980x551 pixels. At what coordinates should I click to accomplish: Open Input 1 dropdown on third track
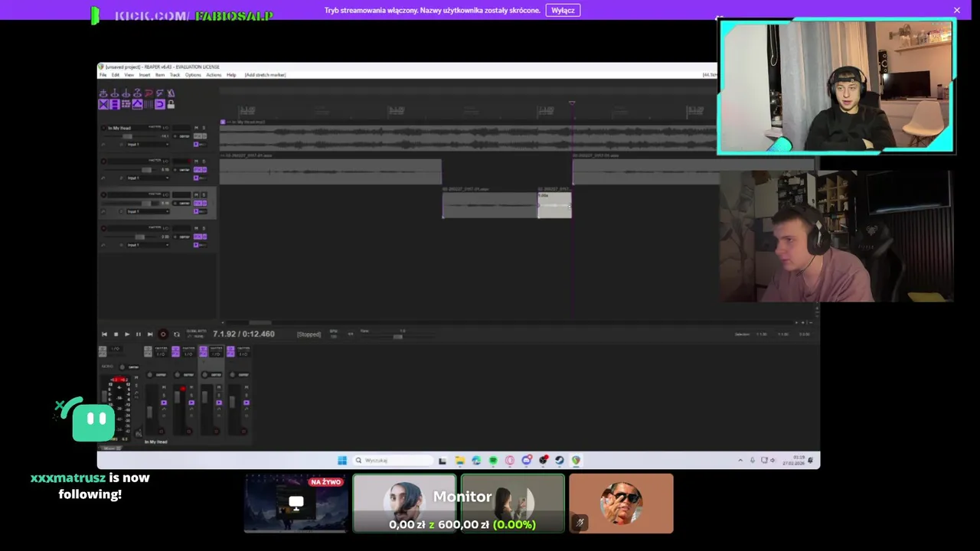(148, 211)
